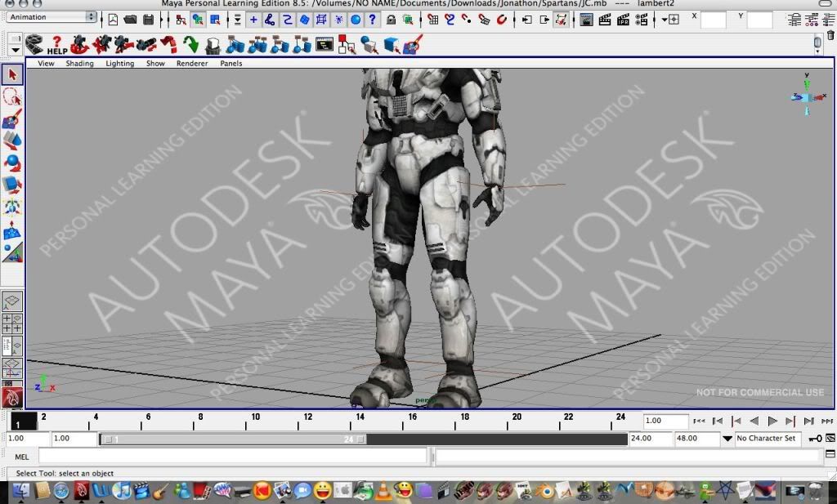Open the viewport Lighting menu
837x504 pixels.
pyautogui.click(x=119, y=63)
